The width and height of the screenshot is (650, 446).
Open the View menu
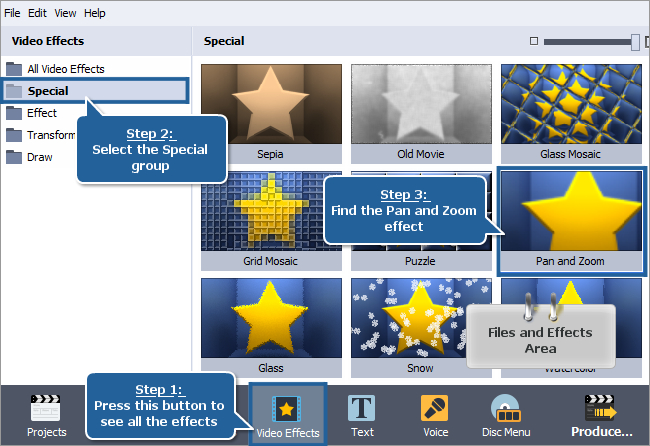65,13
